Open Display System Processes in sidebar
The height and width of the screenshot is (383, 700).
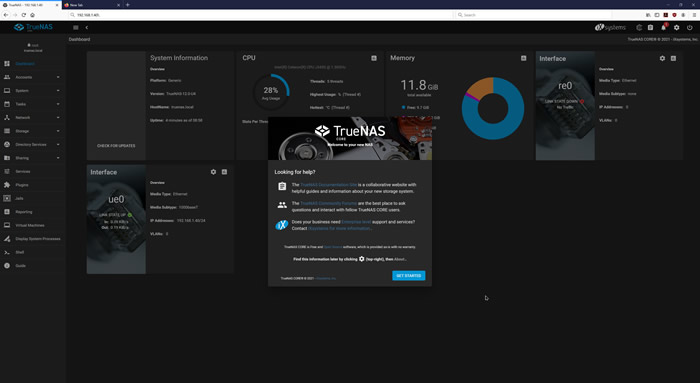pos(33,239)
